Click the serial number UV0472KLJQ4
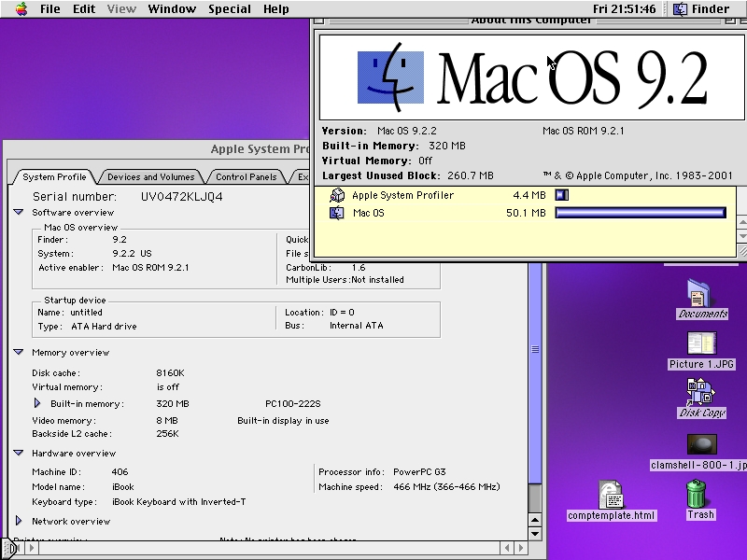Viewport: 747px width, 560px height. [181, 197]
